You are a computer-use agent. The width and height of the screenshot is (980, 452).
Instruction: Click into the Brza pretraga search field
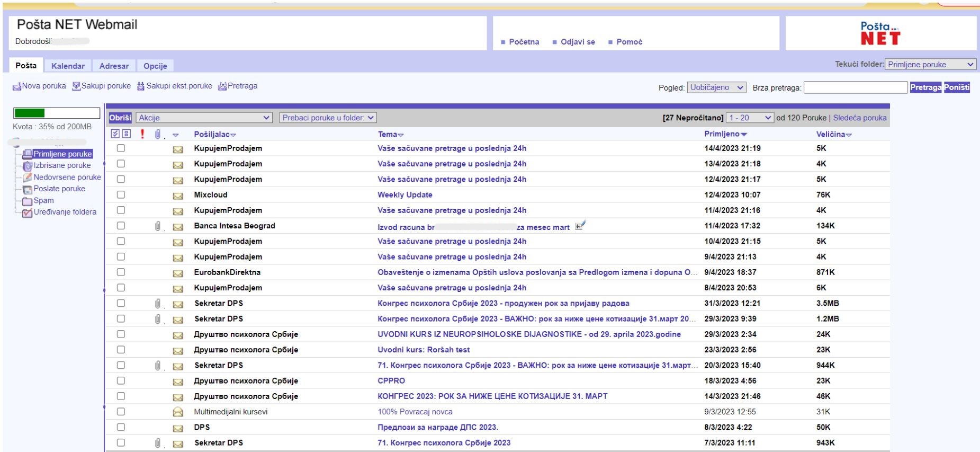pyautogui.click(x=856, y=87)
